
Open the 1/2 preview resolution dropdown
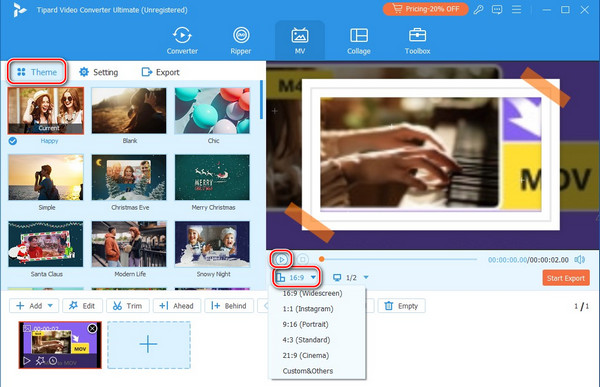pyautogui.click(x=351, y=278)
